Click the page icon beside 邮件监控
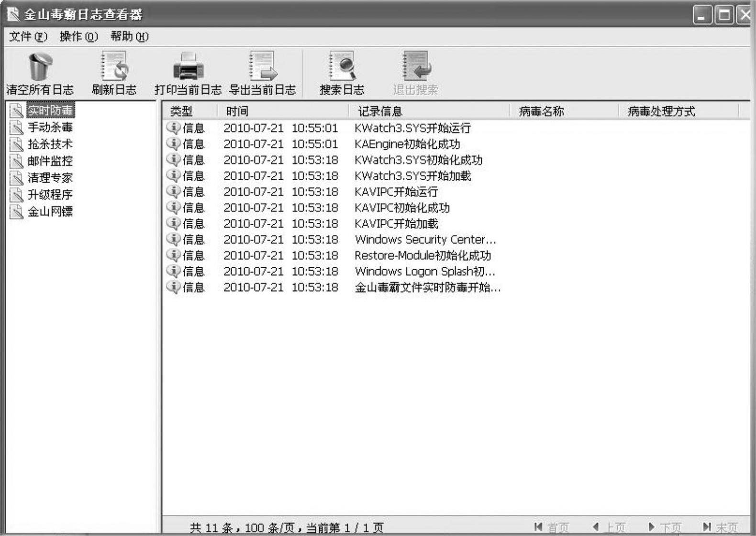Screen dimensions: 756x536 [16, 161]
